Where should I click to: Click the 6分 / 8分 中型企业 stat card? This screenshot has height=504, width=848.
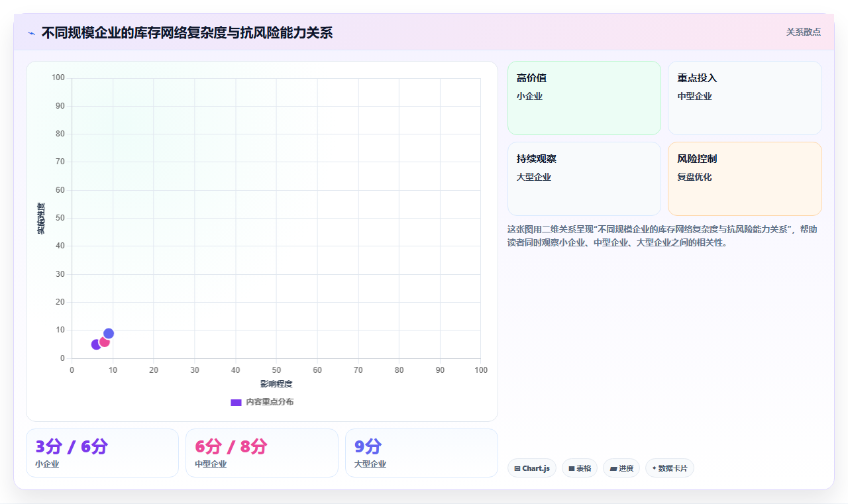(x=262, y=453)
